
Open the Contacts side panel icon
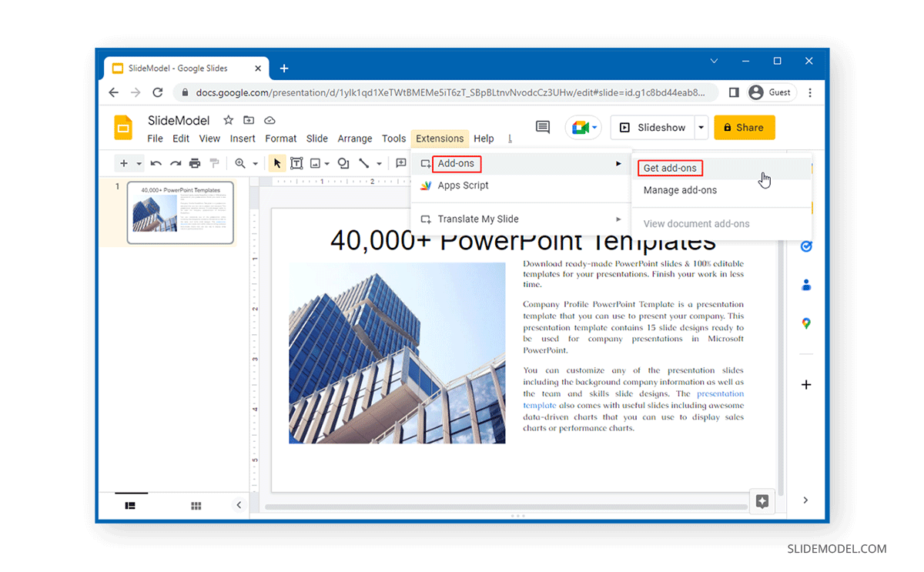tap(806, 285)
